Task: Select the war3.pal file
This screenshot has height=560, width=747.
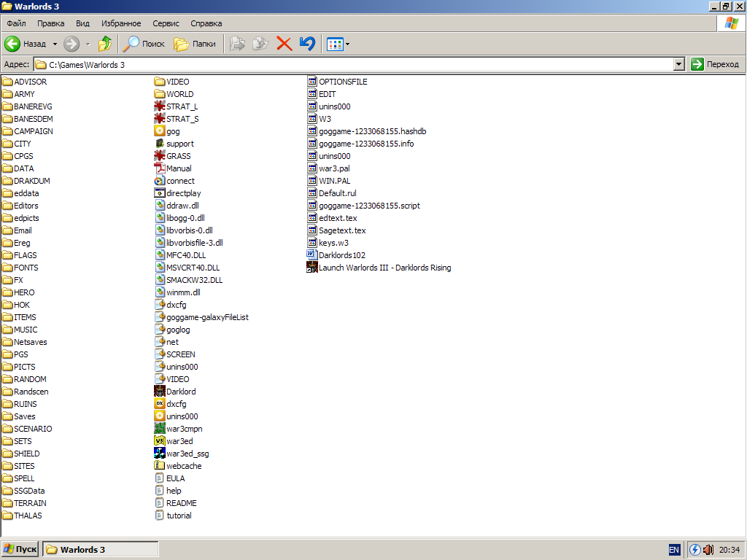Action: click(328, 168)
